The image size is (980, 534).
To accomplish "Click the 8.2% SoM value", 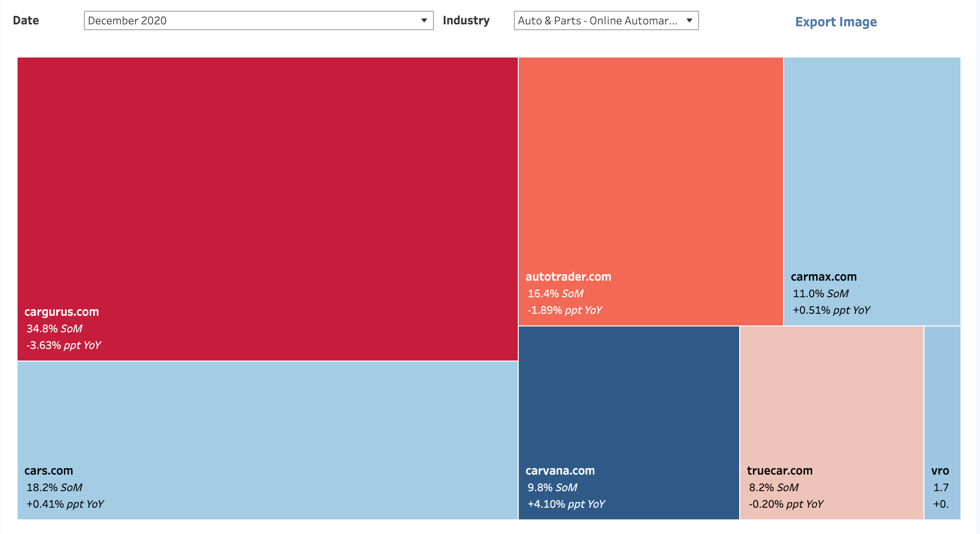I will pyautogui.click(x=774, y=488).
